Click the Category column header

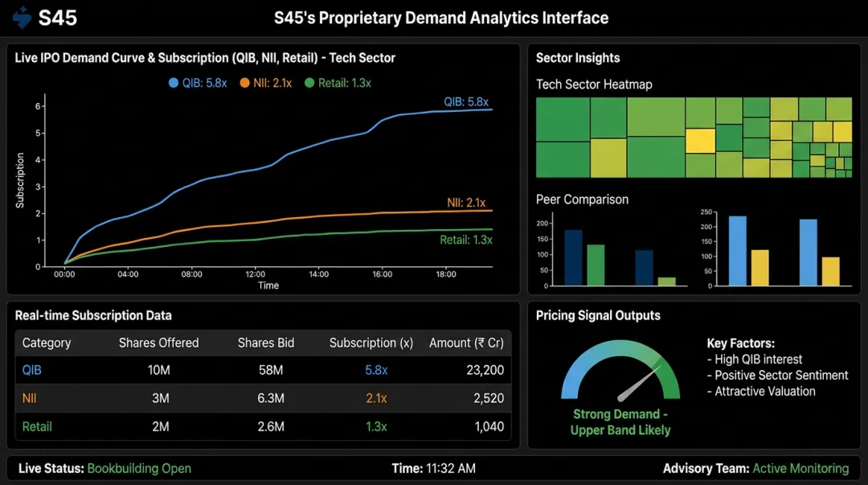pos(47,343)
